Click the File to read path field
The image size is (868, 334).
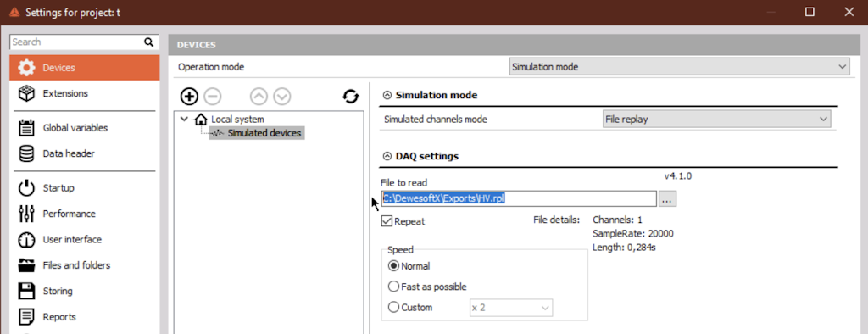pos(519,199)
